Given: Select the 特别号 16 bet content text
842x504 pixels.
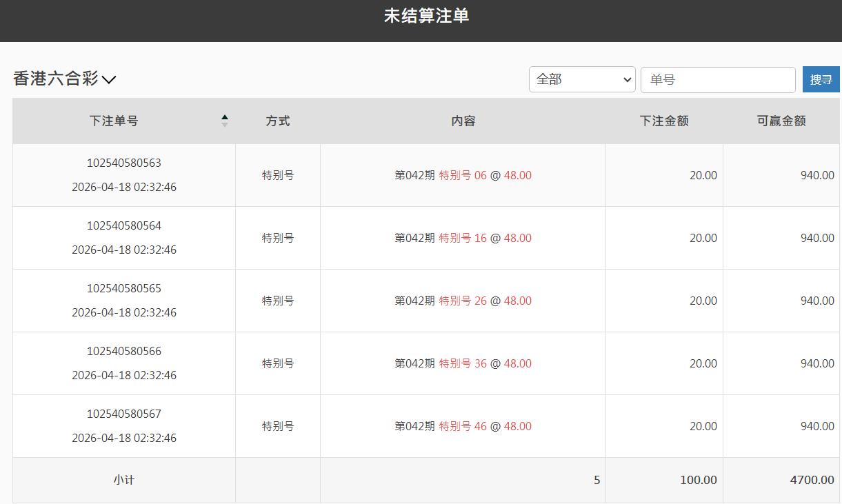Looking at the screenshot, I should point(463,238).
